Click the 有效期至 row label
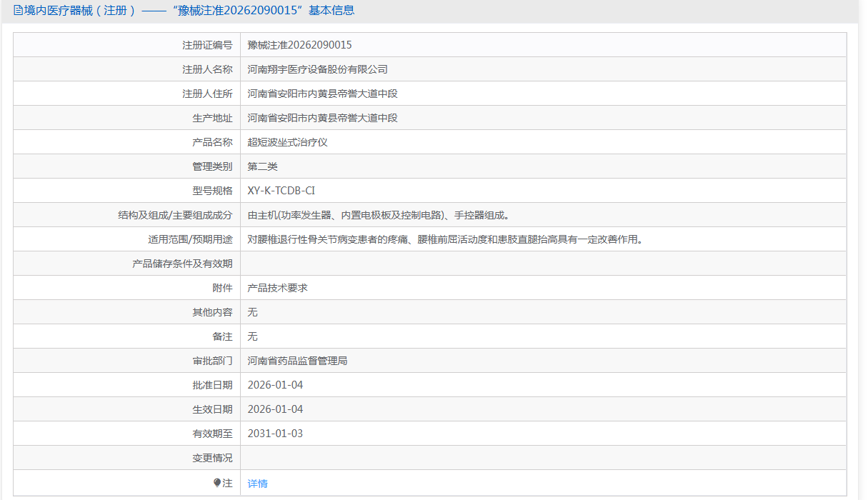 [212, 434]
